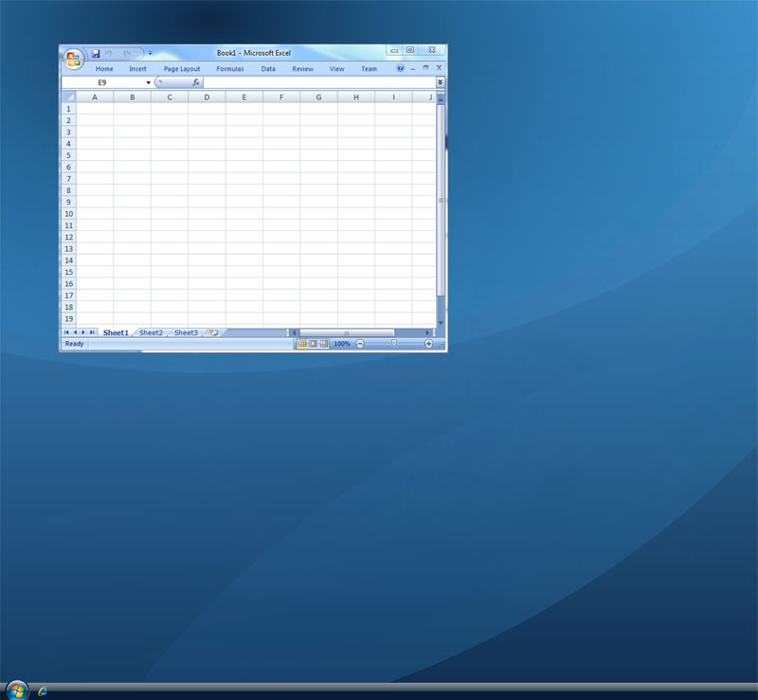Switch to Normal view in status bar
Image resolution: width=758 pixels, height=700 pixels.
pyautogui.click(x=302, y=344)
